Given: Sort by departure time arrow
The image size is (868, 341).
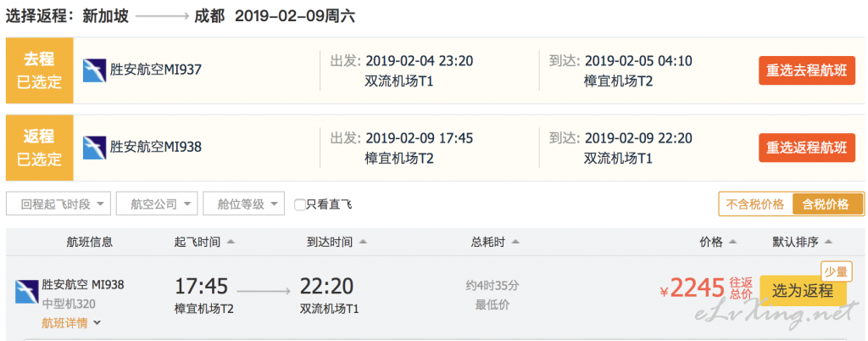Looking at the screenshot, I should [x=231, y=242].
